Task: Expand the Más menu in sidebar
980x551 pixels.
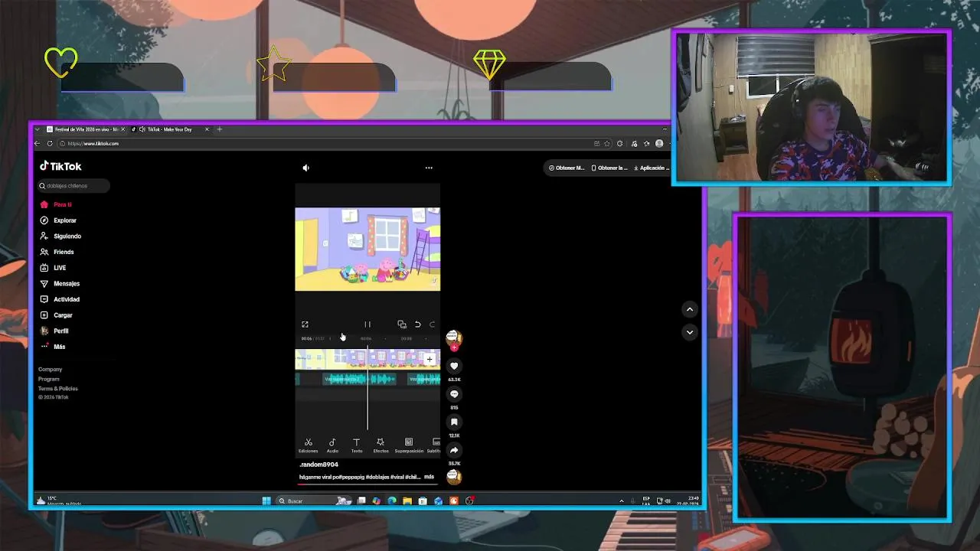Action: pos(53,347)
